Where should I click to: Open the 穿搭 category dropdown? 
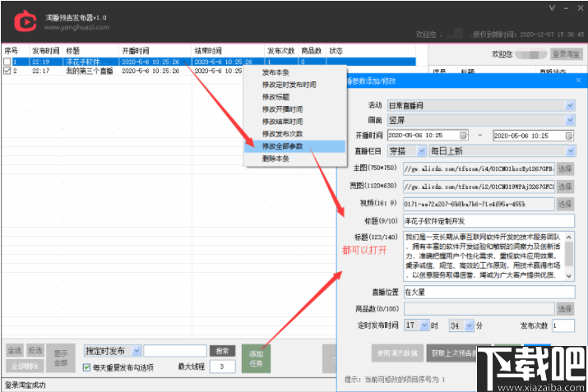click(422, 150)
